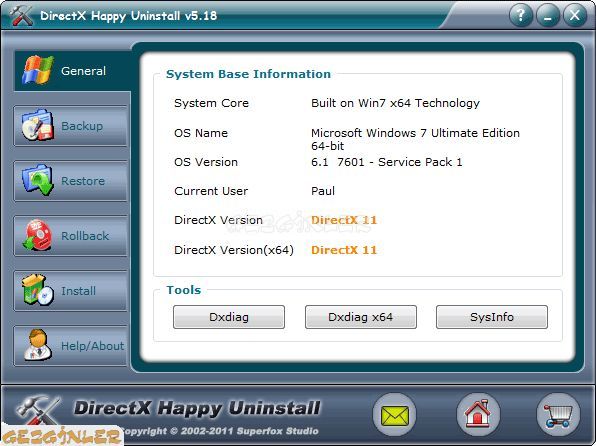Viewport: 596px width, 446px height.
Task: Click the OS Version value 6.1 7601
Action: 387,162
